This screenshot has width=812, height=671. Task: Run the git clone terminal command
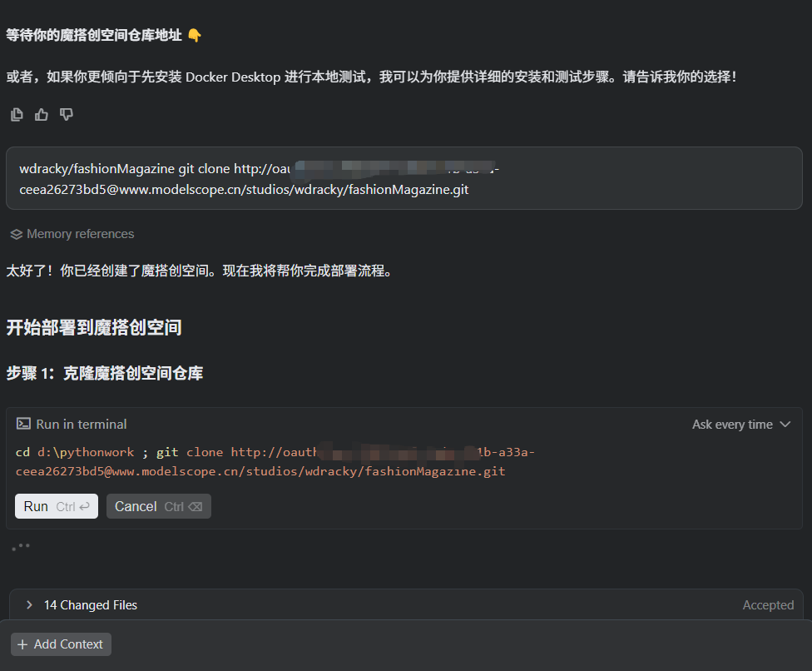[57, 506]
